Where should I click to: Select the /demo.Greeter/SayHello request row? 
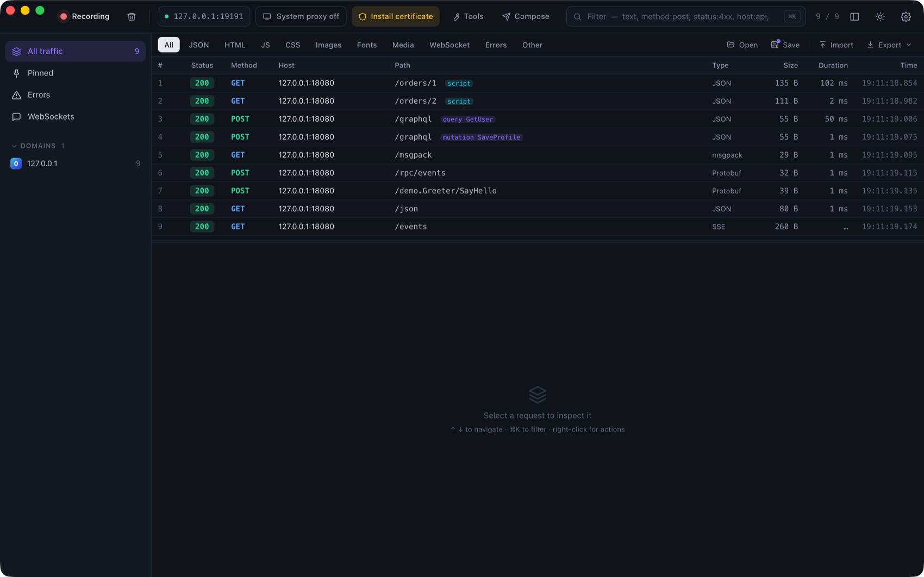(537, 191)
